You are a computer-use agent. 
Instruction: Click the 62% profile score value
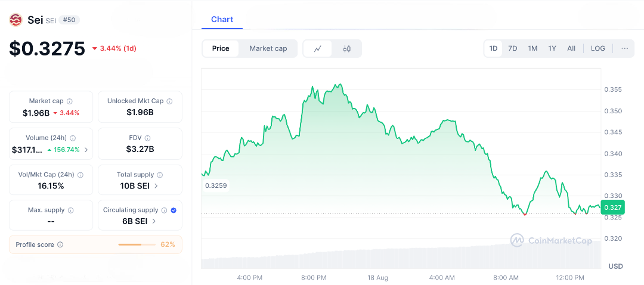coord(168,245)
